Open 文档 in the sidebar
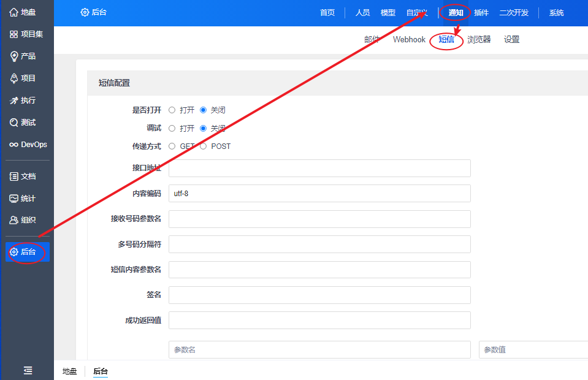The width and height of the screenshot is (588, 380). click(x=23, y=177)
